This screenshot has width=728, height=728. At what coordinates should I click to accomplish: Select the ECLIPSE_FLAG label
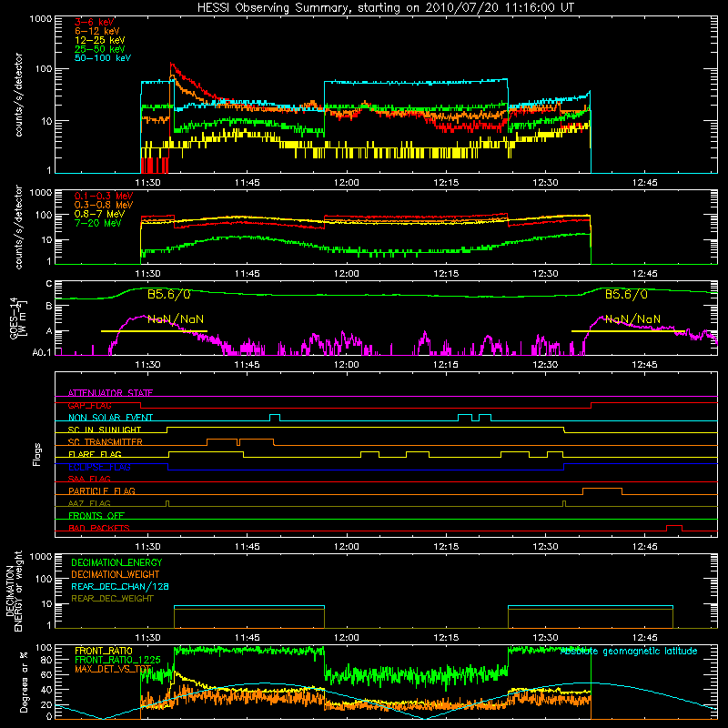pos(99,467)
